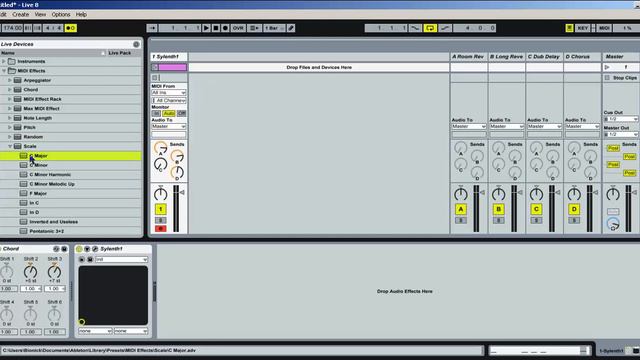Screen dimensions: 640x360
Task: Open the Options menu
Action: [61, 14]
